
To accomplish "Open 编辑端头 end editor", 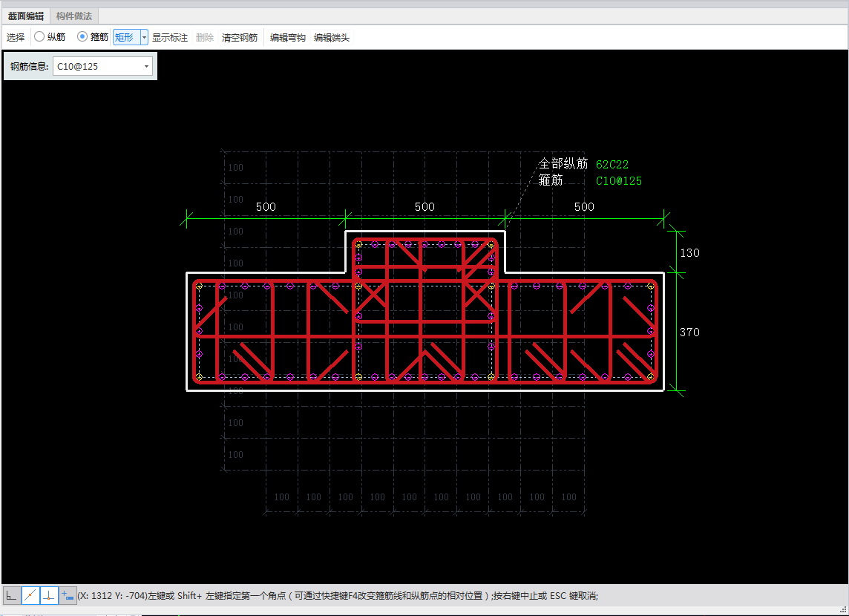I will click(332, 37).
